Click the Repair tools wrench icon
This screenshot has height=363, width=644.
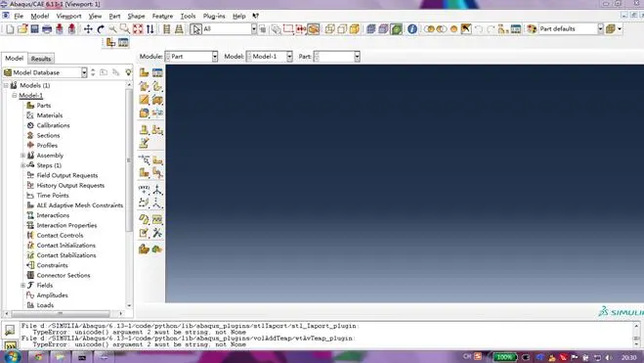(157, 233)
